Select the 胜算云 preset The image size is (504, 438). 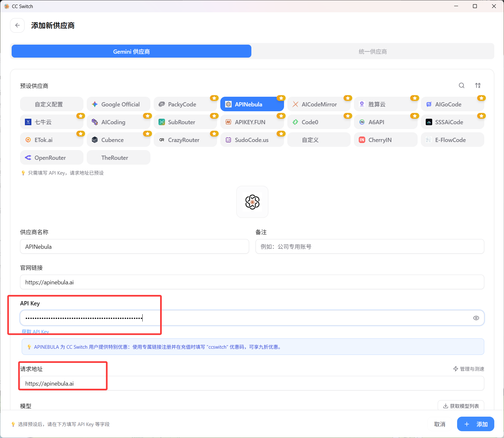[x=386, y=104]
